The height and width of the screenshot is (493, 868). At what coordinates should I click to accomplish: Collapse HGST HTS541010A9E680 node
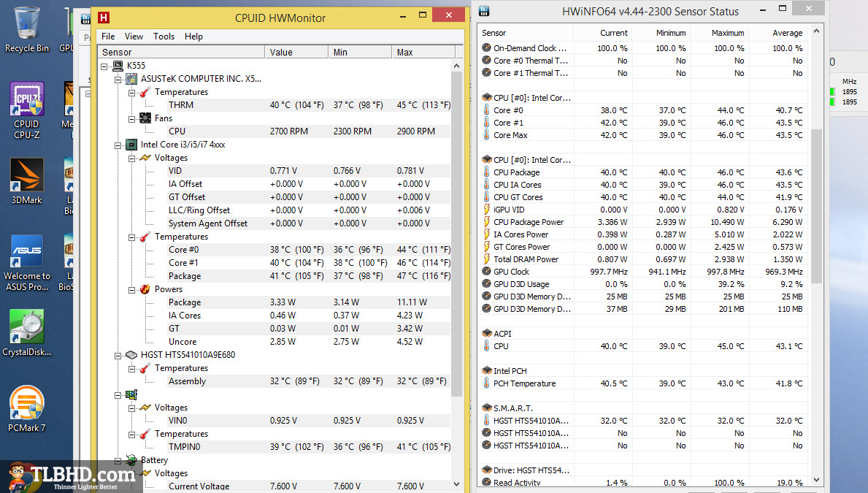118,355
